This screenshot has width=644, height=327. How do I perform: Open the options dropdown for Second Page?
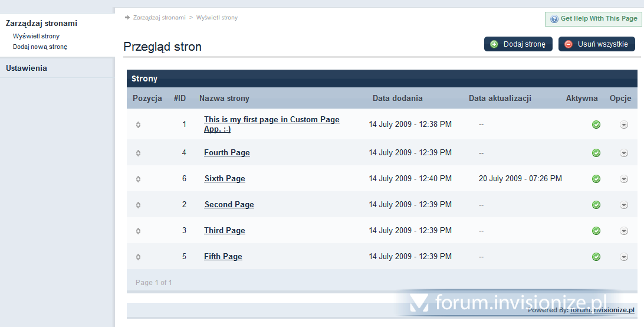[624, 205]
